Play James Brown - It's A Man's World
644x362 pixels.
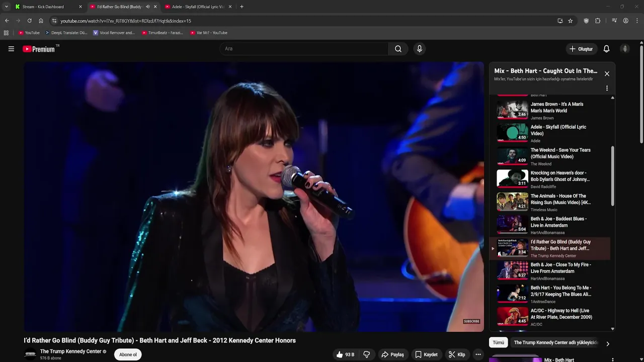click(550, 110)
